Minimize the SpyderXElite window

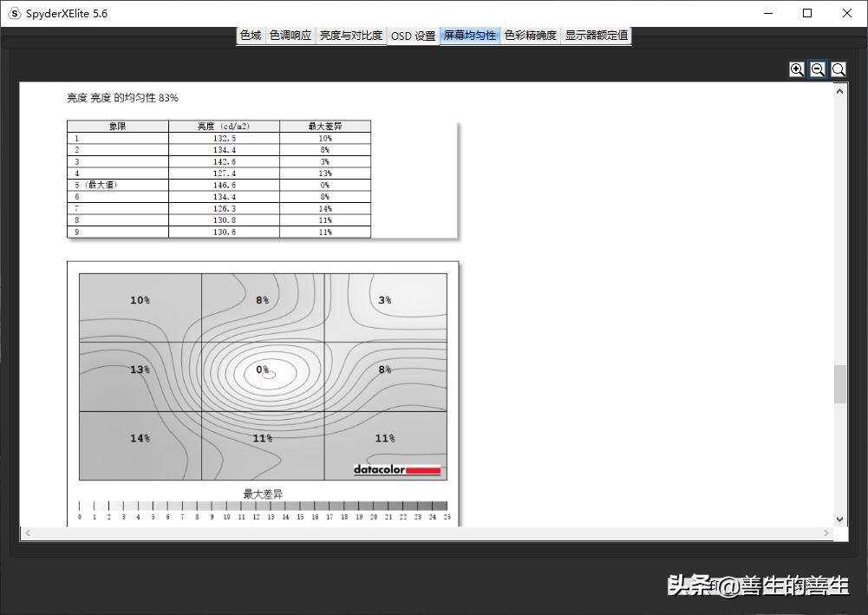(767, 13)
